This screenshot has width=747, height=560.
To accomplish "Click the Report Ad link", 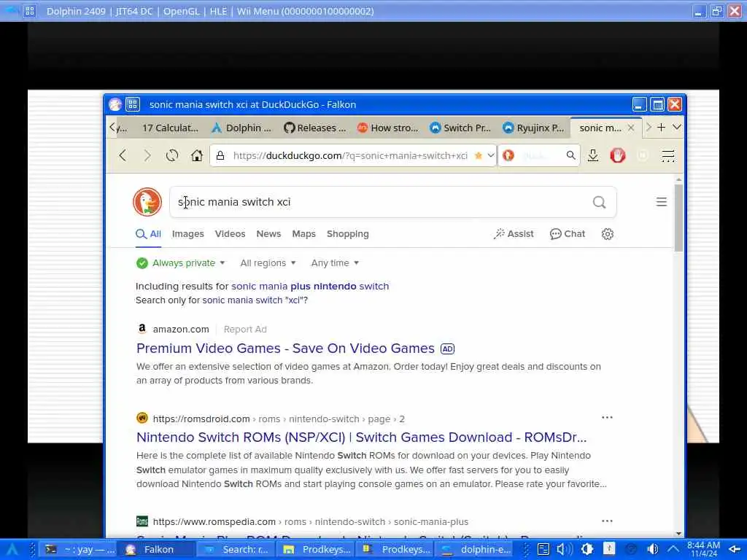I will click(x=245, y=330).
